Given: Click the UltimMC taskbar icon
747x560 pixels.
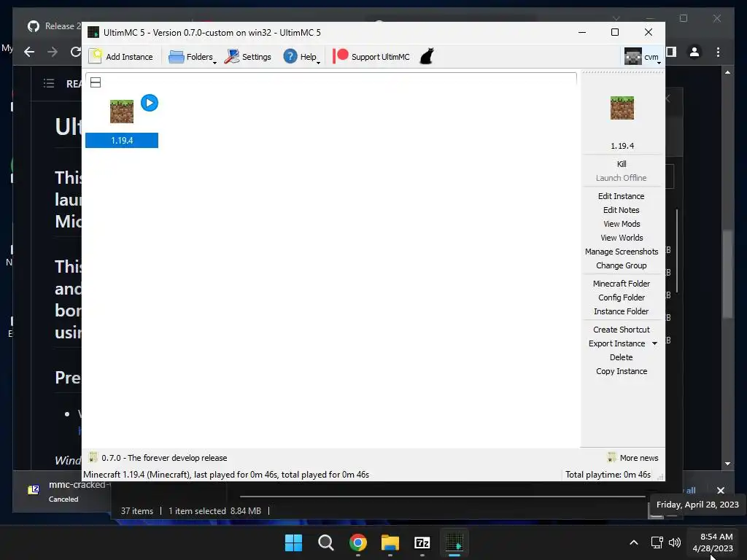Looking at the screenshot, I should pyautogui.click(x=454, y=542).
